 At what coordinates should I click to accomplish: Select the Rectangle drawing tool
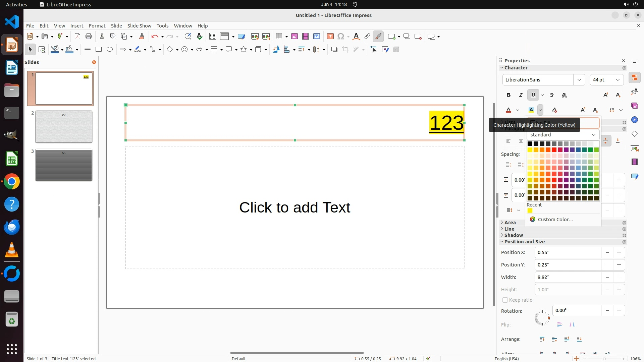click(99, 50)
